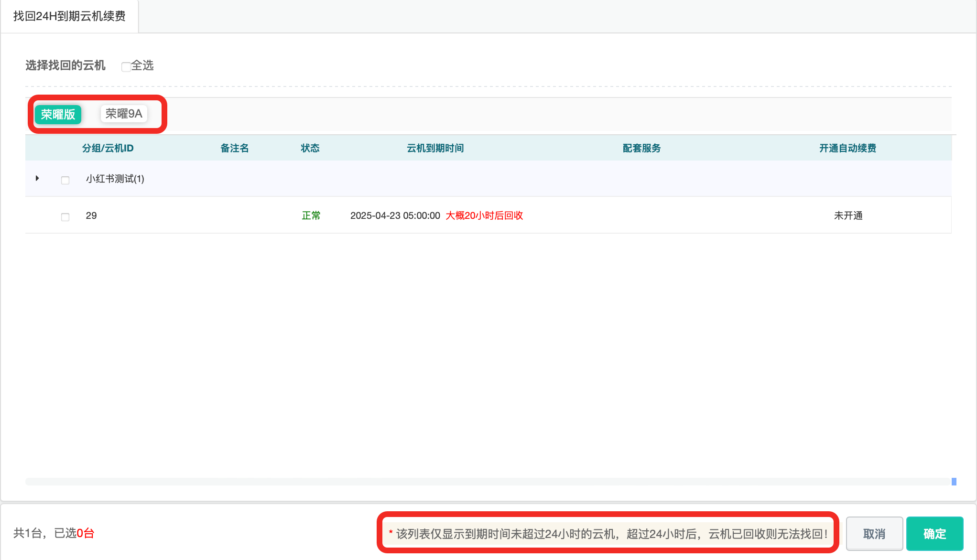Viewport: 977px width, 560px height.
Task: Click the red 大概20小时后回收 notice
Action: (x=484, y=215)
